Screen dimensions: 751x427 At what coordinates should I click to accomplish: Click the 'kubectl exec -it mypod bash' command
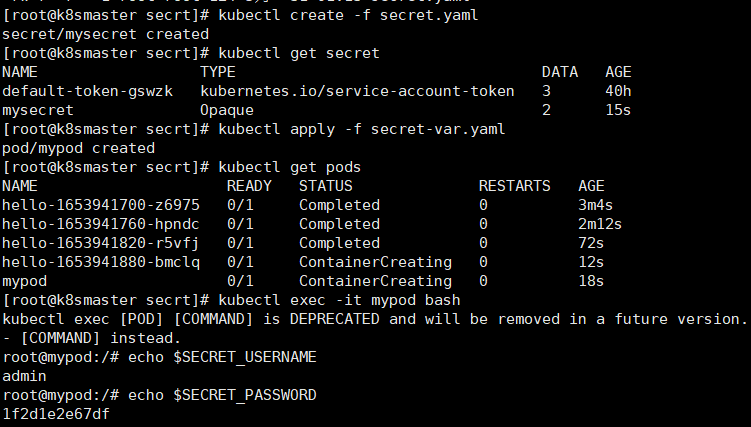(339, 300)
